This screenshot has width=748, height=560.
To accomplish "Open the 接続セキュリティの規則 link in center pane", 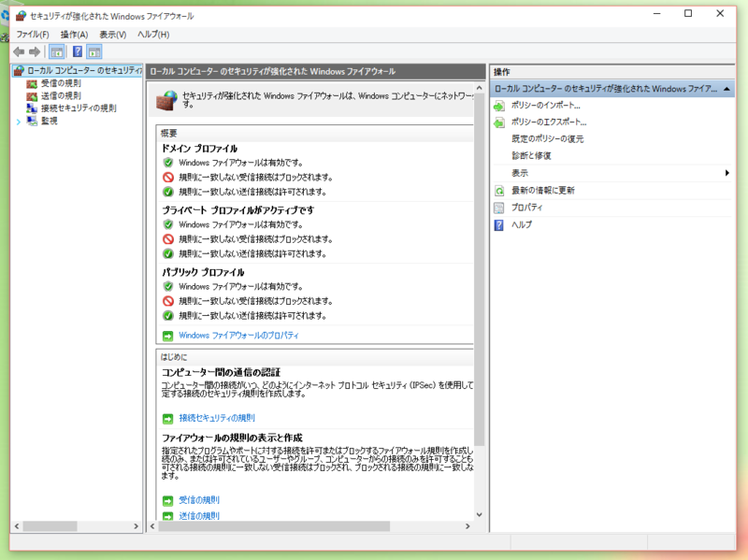I will (x=217, y=418).
